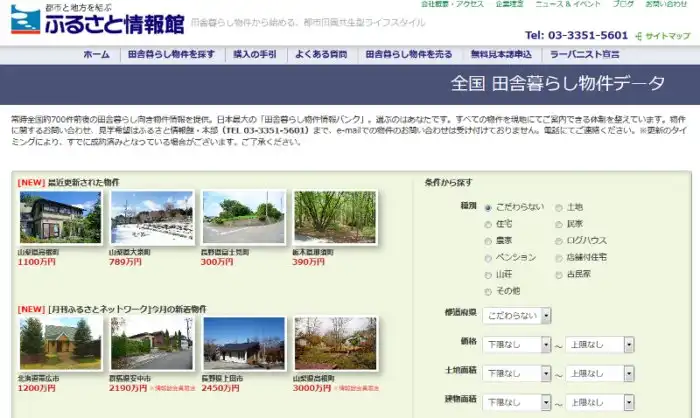Open the 土地面積 upper limit dropdown

[x=599, y=373]
